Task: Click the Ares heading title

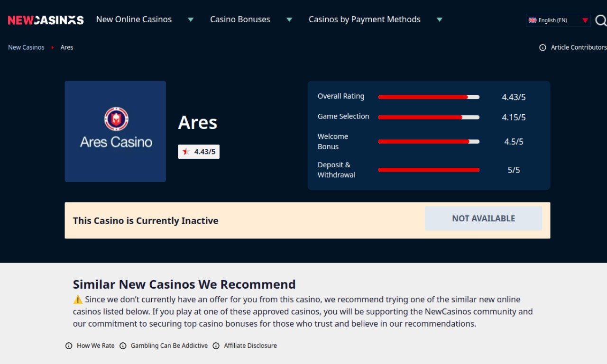Action: (198, 123)
